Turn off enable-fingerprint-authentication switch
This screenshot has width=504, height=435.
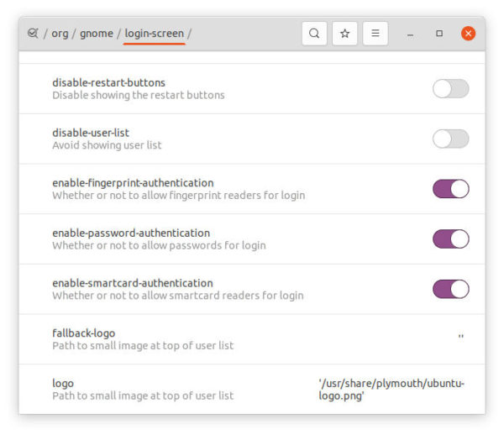[450, 189]
